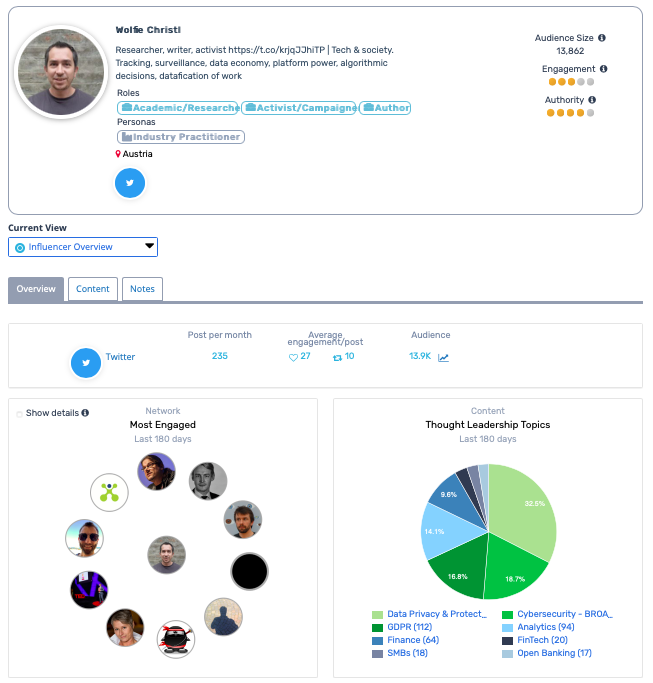Open the Overview tab

[x=36, y=289]
